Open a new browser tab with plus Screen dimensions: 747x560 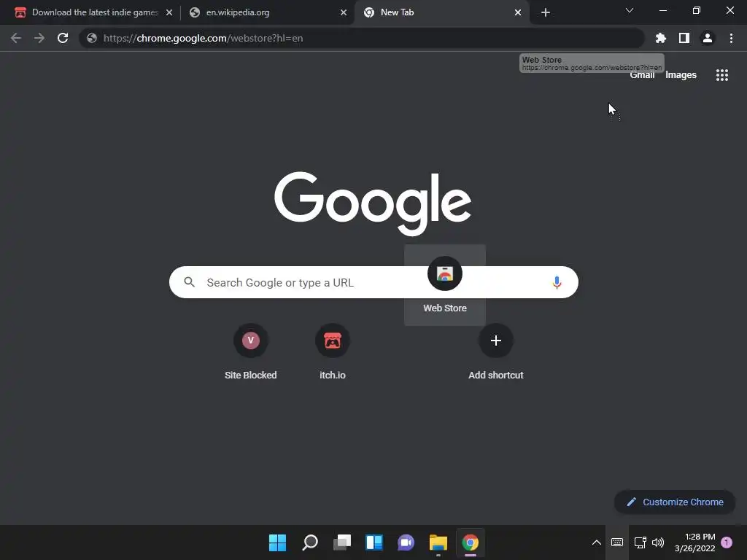(x=546, y=12)
